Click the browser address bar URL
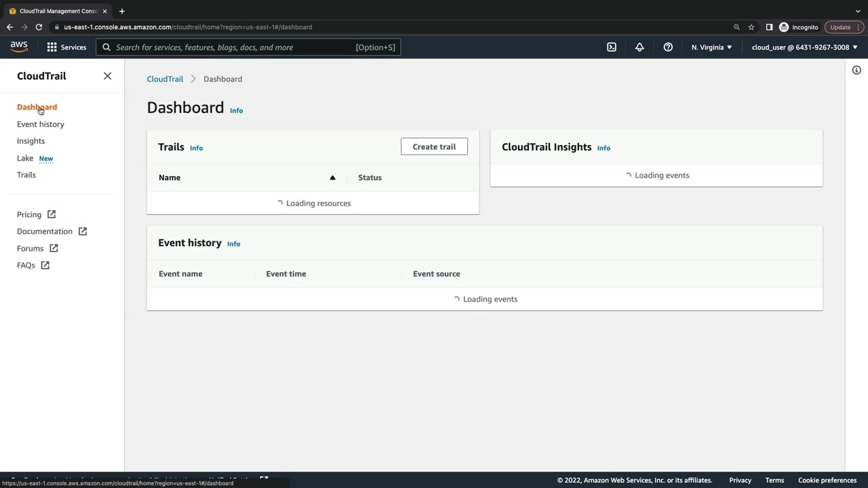Viewport: 868px width, 488px height. (188, 27)
